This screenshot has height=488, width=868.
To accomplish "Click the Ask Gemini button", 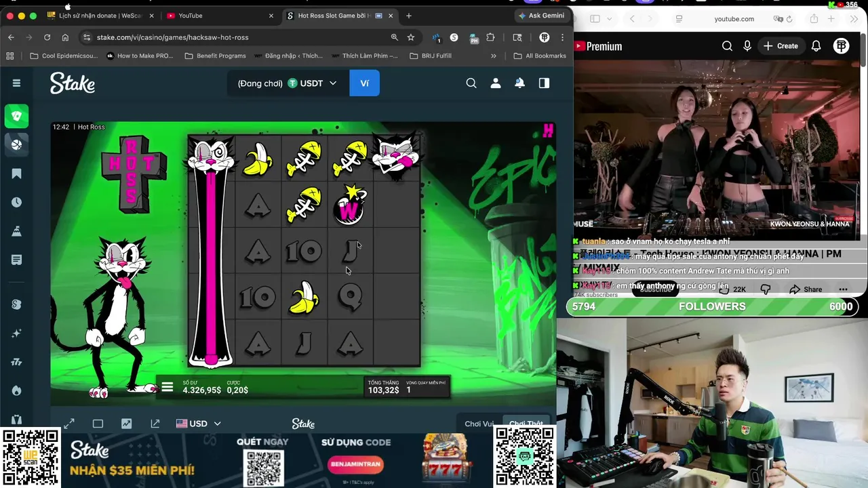I will (x=542, y=16).
